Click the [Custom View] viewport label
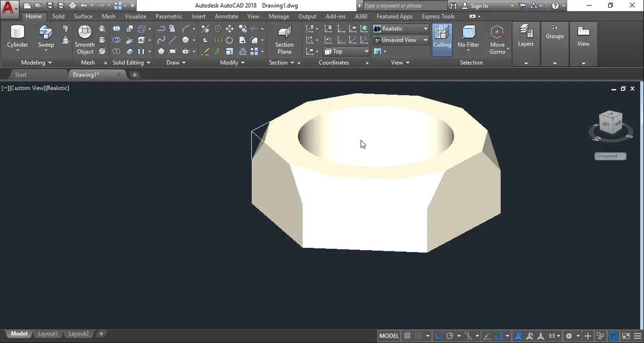Screen dimensions: 644x343 point(28,88)
